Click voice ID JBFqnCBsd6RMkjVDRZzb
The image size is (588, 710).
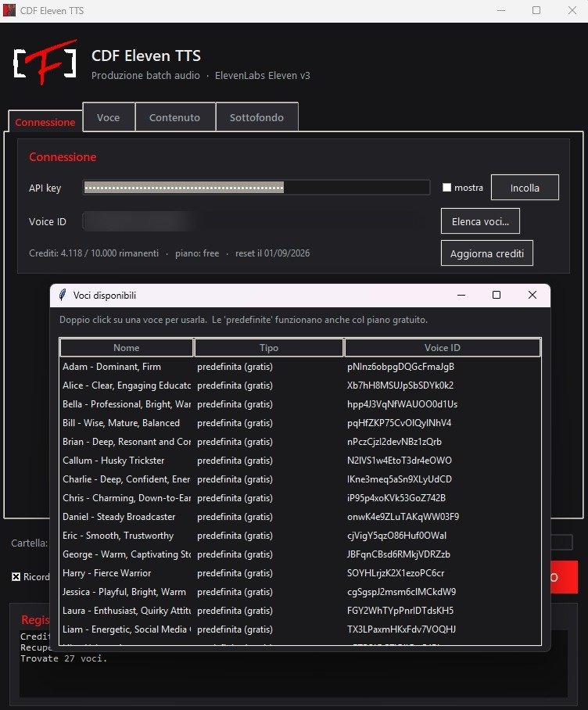[399, 554]
